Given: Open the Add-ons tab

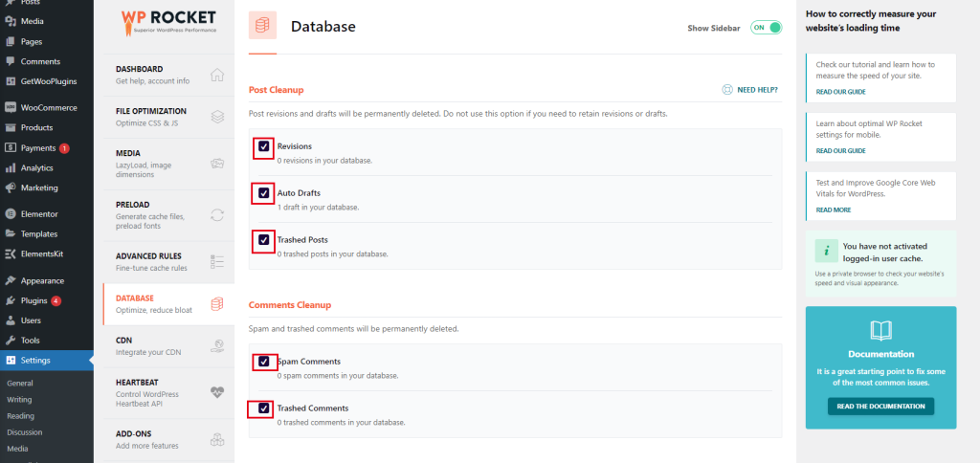Looking at the screenshot, I should tap(168, 439).
